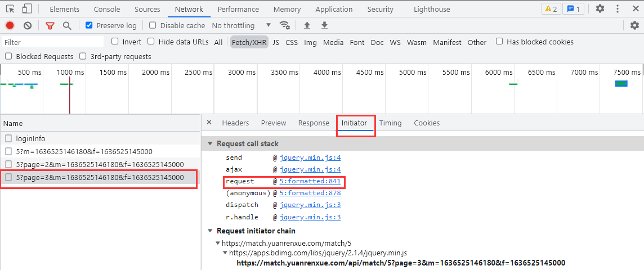Toggle the red filter funnel icon

coord(50,26)
